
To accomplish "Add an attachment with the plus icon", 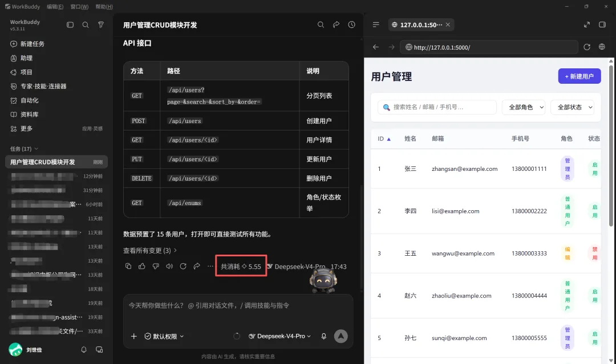I will (134, 336).
